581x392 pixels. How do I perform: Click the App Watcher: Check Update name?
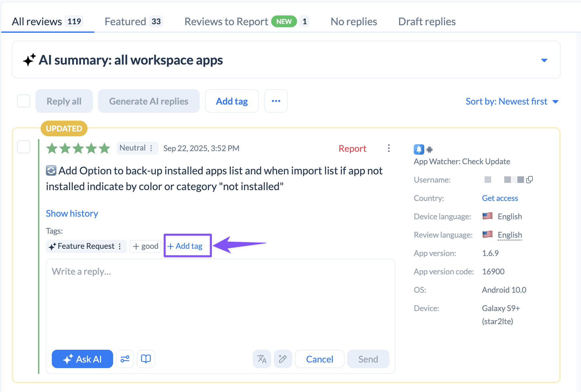coord(462,162)
